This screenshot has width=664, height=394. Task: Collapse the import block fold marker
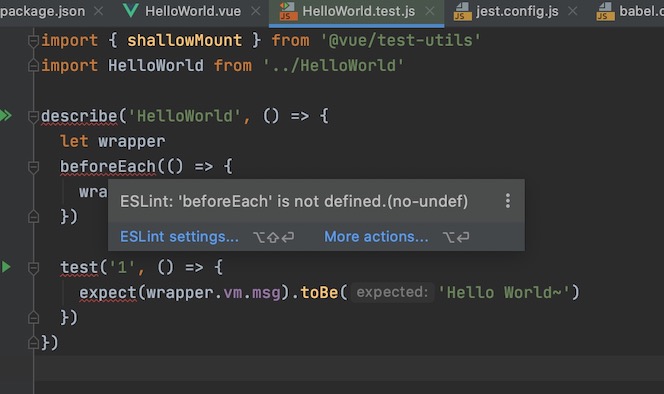(x=33, y=41)
